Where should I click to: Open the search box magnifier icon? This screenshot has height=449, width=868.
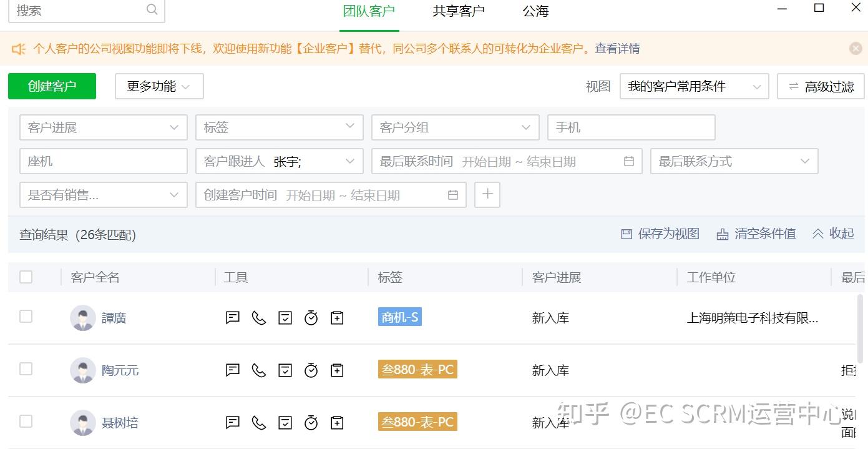click(x=151, y=10)
